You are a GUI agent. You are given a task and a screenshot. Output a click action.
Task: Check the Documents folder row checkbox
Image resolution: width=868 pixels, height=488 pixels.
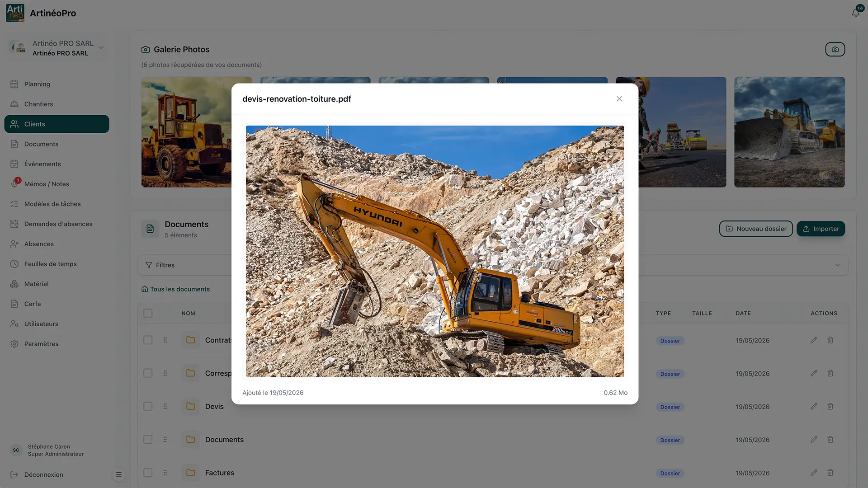click(x=148, y=440)
